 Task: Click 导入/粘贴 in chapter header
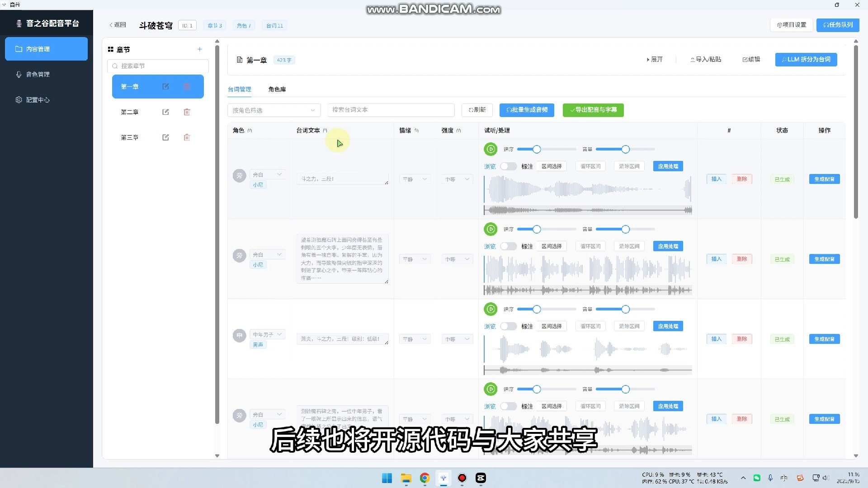tap(706, 59)
